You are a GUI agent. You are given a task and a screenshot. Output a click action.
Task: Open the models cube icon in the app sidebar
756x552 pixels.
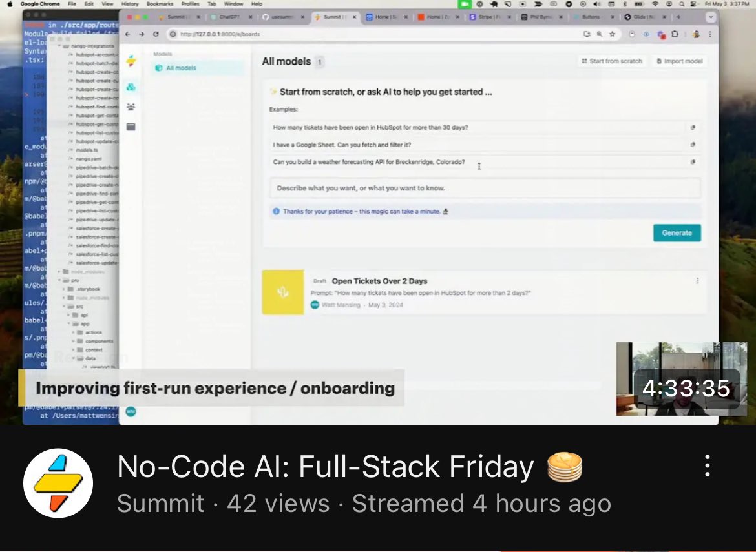(x=131, y=86)
